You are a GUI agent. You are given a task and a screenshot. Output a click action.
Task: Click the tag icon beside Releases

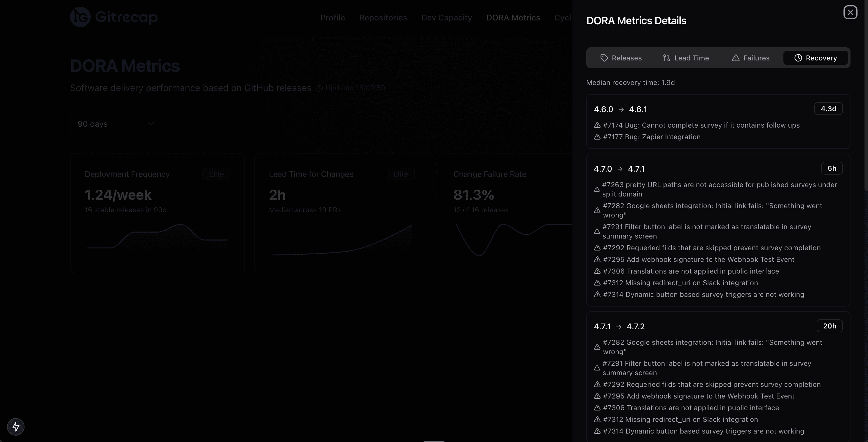point(604,58)
